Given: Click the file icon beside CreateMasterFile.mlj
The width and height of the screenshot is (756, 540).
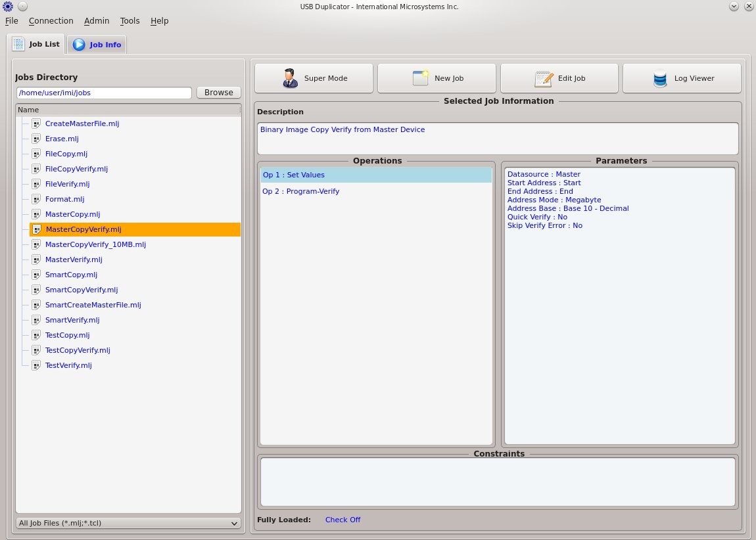Looking at the screenshot, I should (36, 124).
